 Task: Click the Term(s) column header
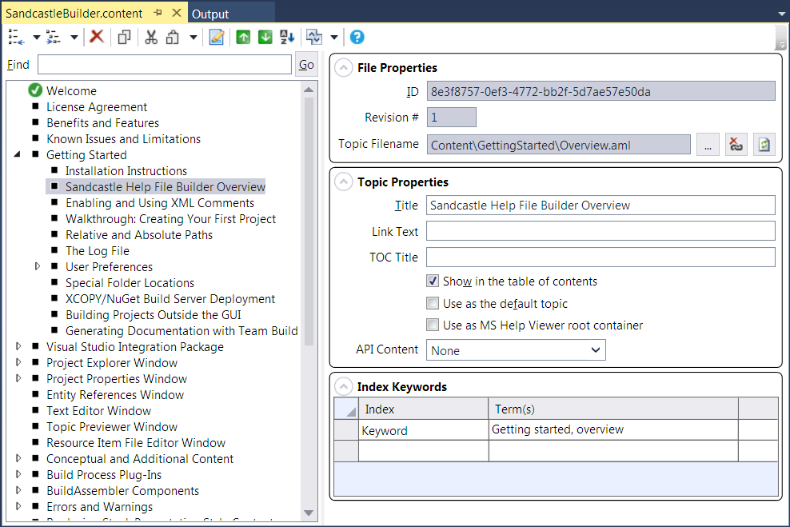(613, 409)
